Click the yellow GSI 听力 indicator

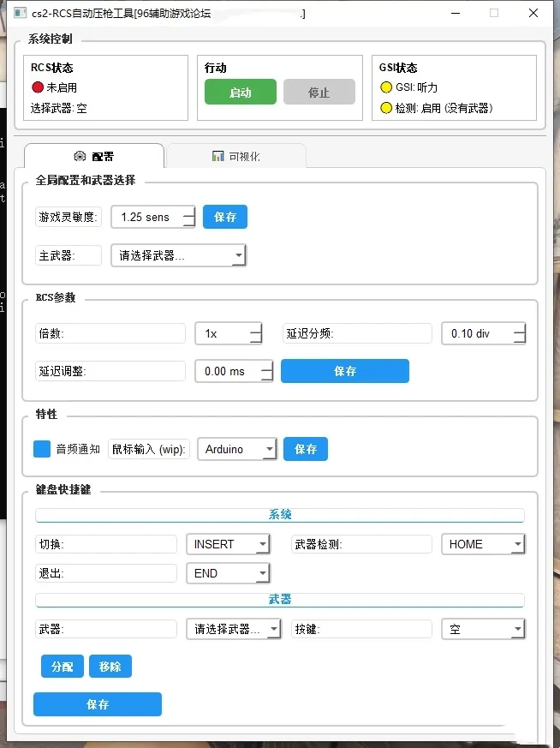(x=386, y=87)
